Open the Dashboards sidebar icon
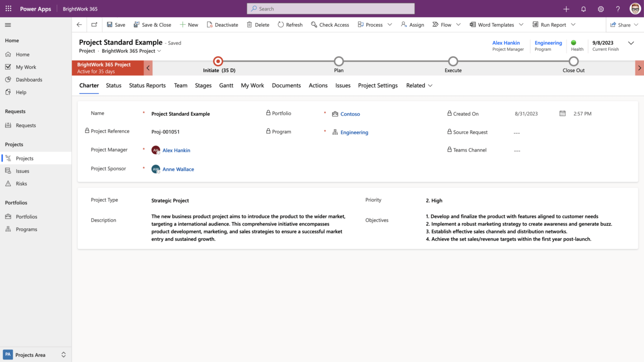This screenshot has width=644, height=362. pyautogui.click(x=9, y=79)
